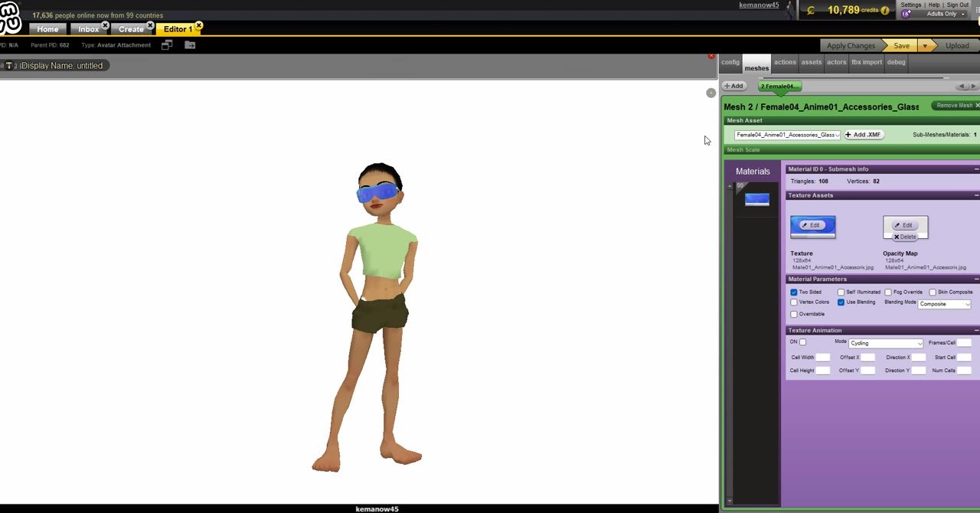Viewport: 980px width, 513px height.
Task: Close the Create tab with its X
Action: 150,25
